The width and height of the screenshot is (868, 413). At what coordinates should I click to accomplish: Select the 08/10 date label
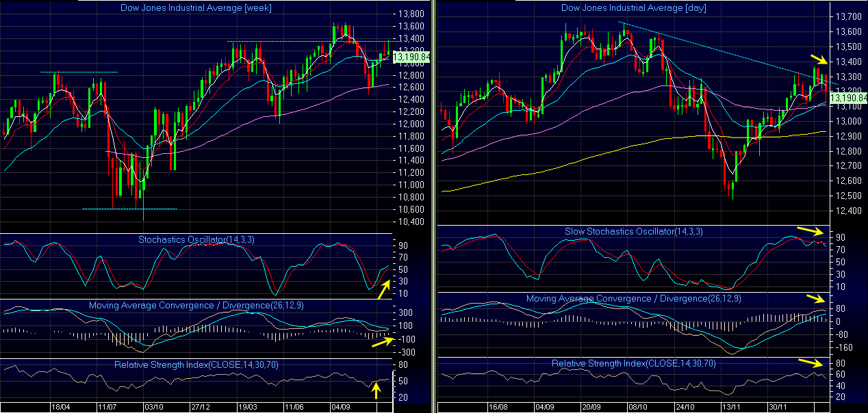coord(637,407)
